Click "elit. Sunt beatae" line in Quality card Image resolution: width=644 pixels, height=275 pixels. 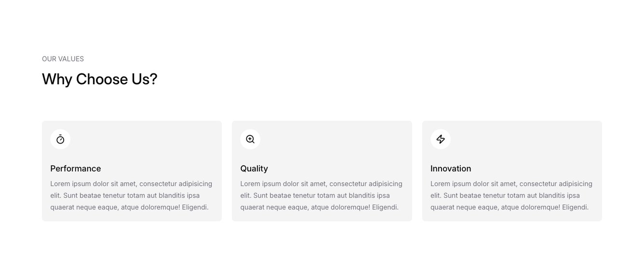pos(315,196)
